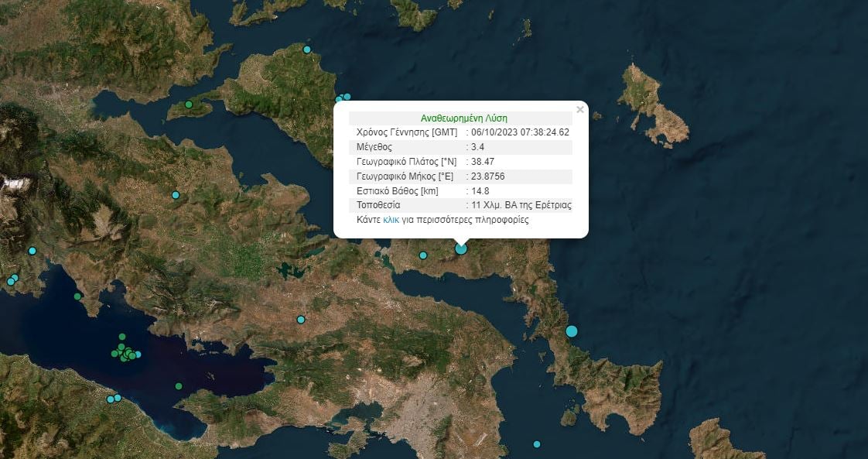Select the large earthquake marker near Eretria
This screenshot has height=459, width=868.
click(460, 248)
